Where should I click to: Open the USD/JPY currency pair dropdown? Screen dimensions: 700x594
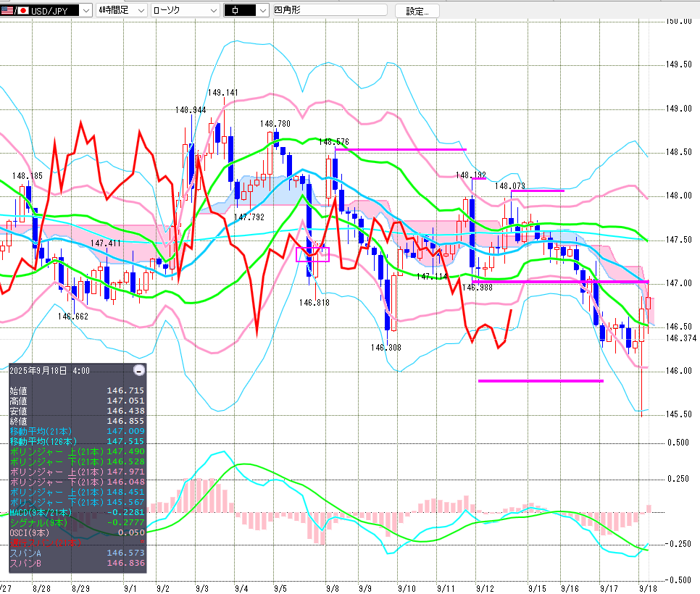point(86,10)
